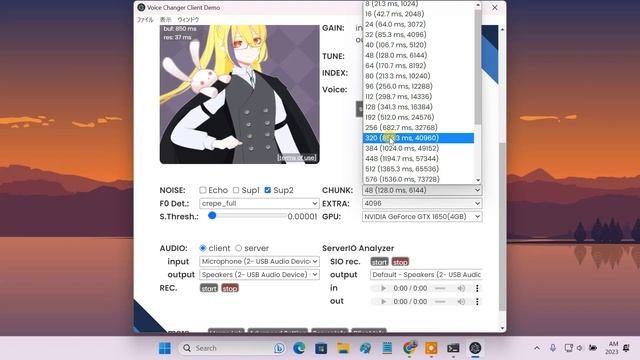Open the F0 Det. crepe_full dropdown
640x360 pixels.
click(x=259, y=203)
